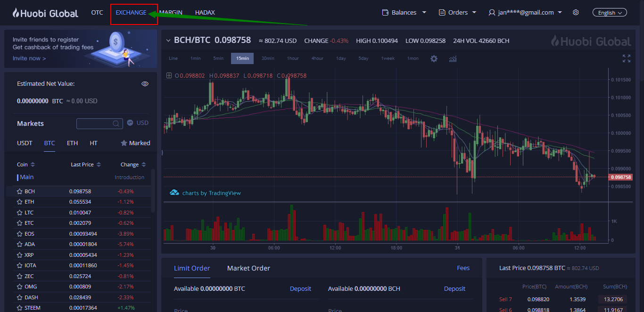Star the ADA coin as favorite
644x312 pixels.
point(20,244)
